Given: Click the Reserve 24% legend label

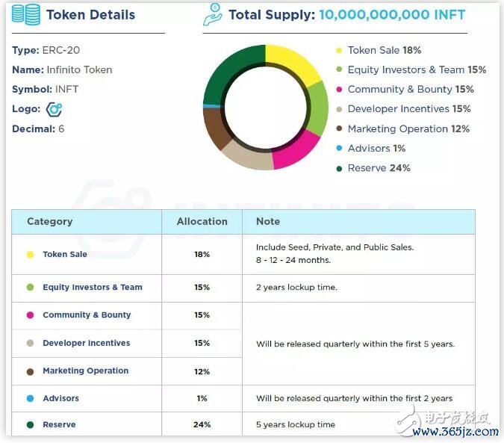Looking at the screenshot, I should [x=379, y=168].
